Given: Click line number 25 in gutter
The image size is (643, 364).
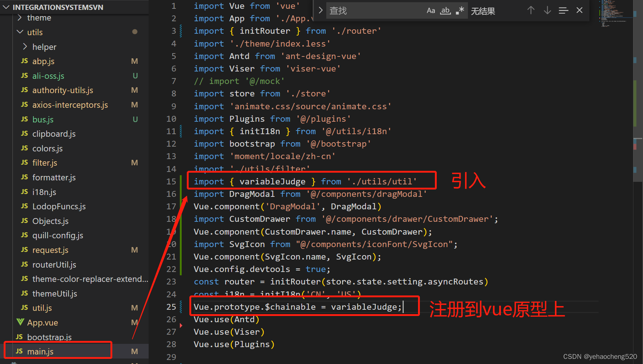Looking at the screenshot, I should (171, 307).
